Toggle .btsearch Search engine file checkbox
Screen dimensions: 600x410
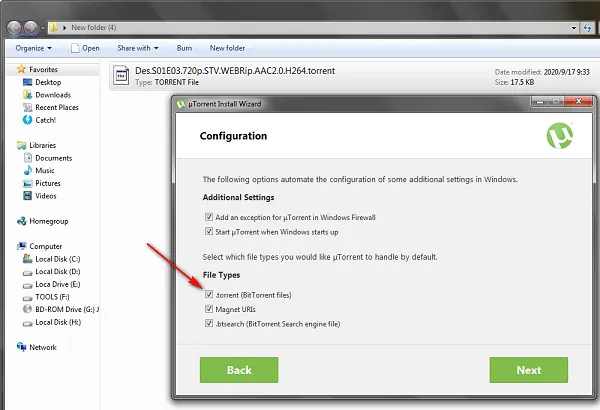(209, 323)
